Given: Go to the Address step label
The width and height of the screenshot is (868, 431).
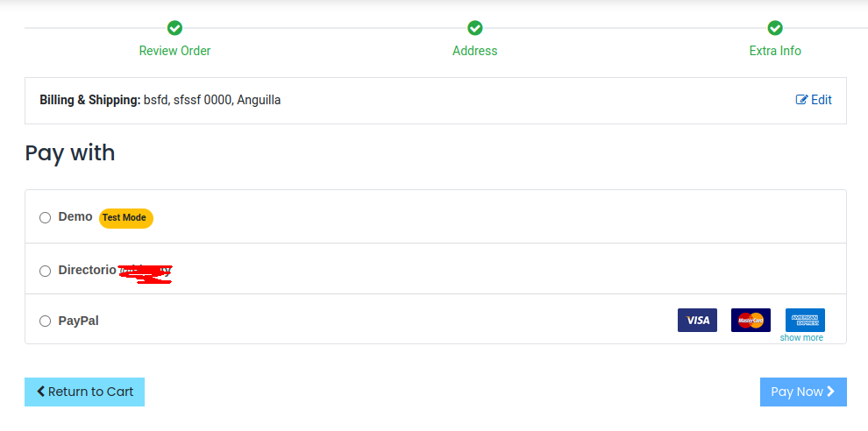Looking at the screenshot, I should click(x=475, y=51).
